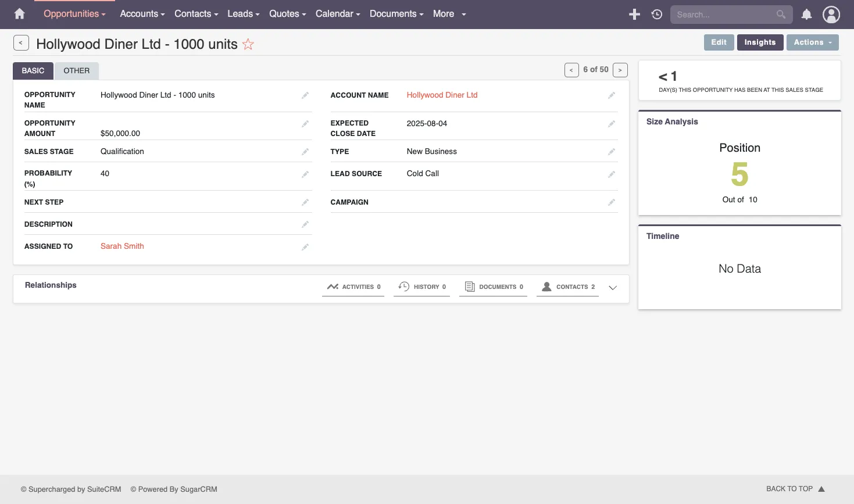This screenshot has height=504, width=854.
Task: Switch to the OTHER tab
Action: (x=77, y=71)
